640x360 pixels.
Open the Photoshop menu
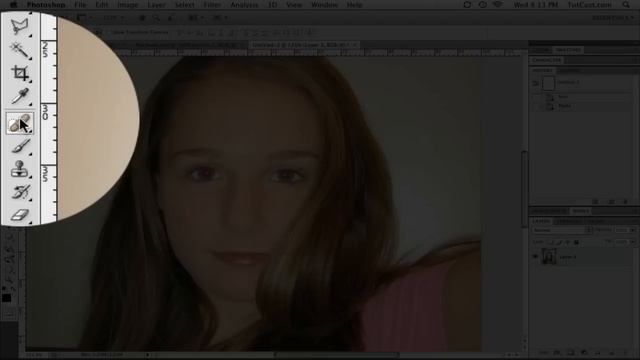tap(46, 5)
